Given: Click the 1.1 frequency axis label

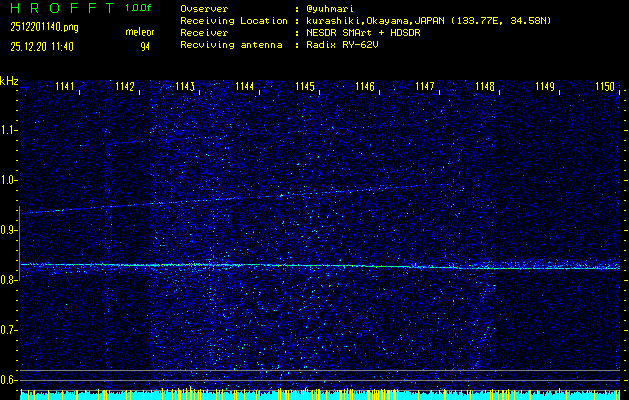Looking at the screenshot, I should [x=9, y=130].
